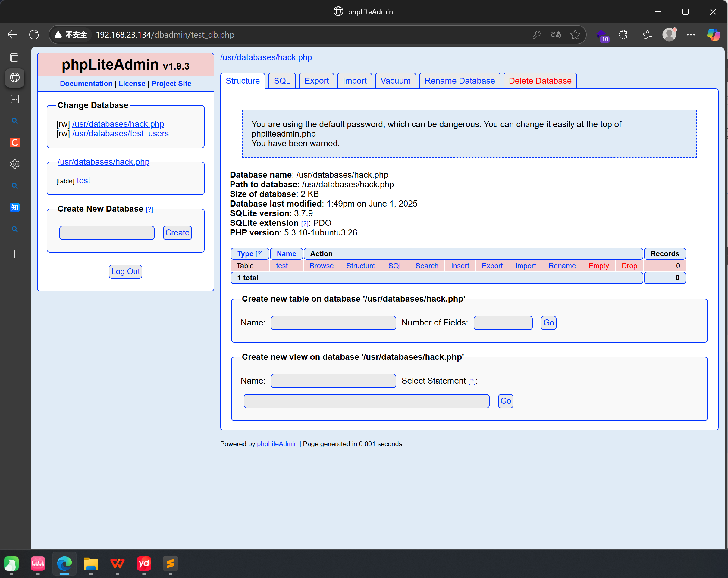Screen dimensions: 728x578
Task: Select /usr/databases/test_users database link
Action: click(120, 134)
